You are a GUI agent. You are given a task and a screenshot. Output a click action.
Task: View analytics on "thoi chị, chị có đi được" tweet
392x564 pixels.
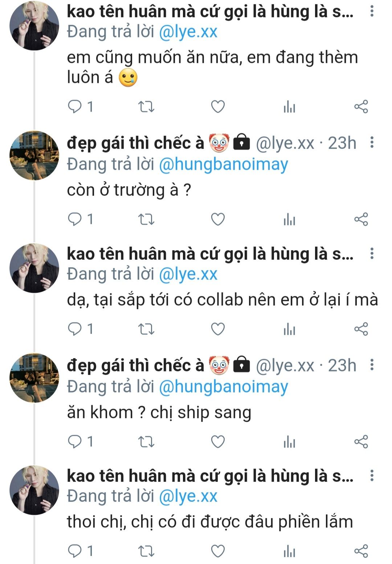(289, 551)
